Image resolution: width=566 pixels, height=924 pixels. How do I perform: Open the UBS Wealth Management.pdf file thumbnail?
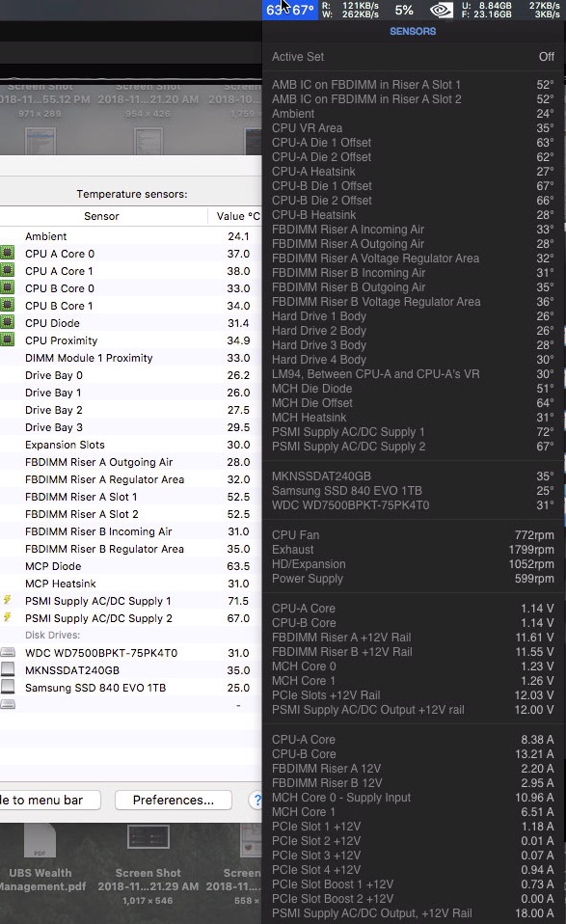click(40, 858)
